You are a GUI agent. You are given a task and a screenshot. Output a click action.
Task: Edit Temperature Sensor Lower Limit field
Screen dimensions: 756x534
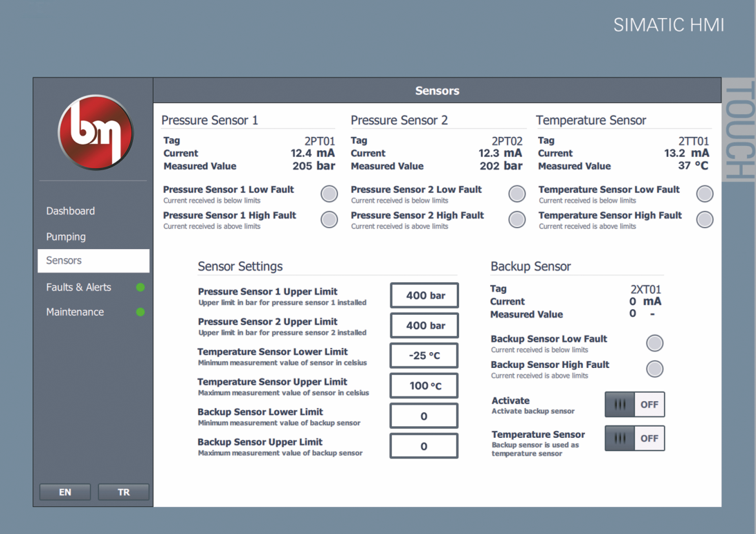(424, 356)
